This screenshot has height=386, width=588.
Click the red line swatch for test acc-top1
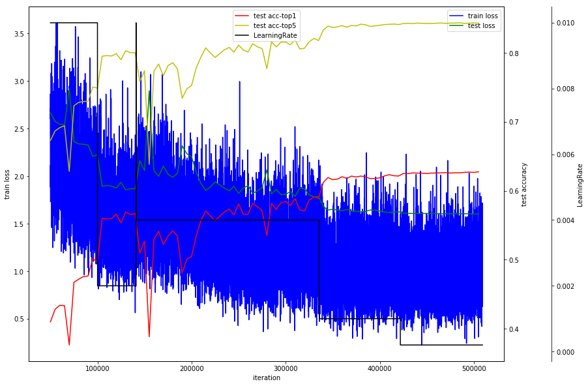(241, 16)
